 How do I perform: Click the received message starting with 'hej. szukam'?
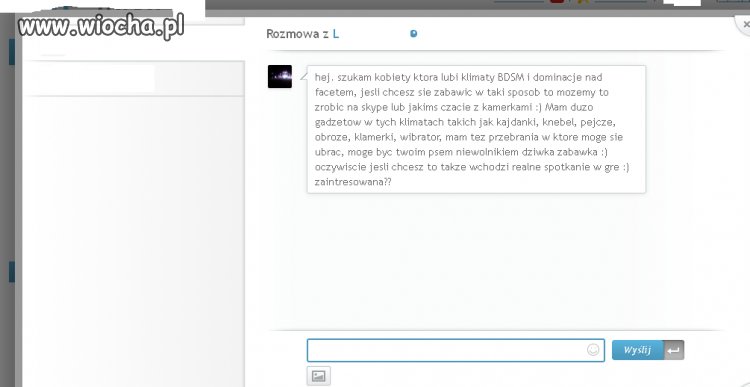point(476,130)
